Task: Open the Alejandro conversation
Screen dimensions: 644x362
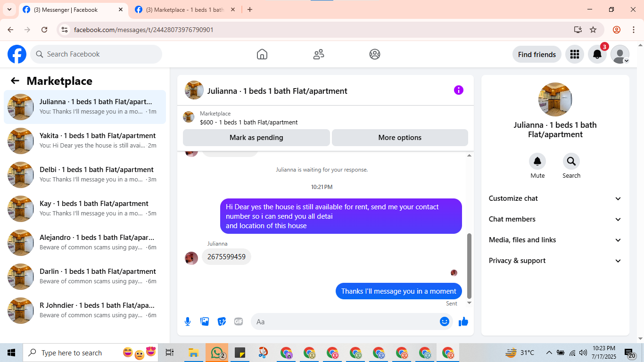Action: tap(85, 243)
